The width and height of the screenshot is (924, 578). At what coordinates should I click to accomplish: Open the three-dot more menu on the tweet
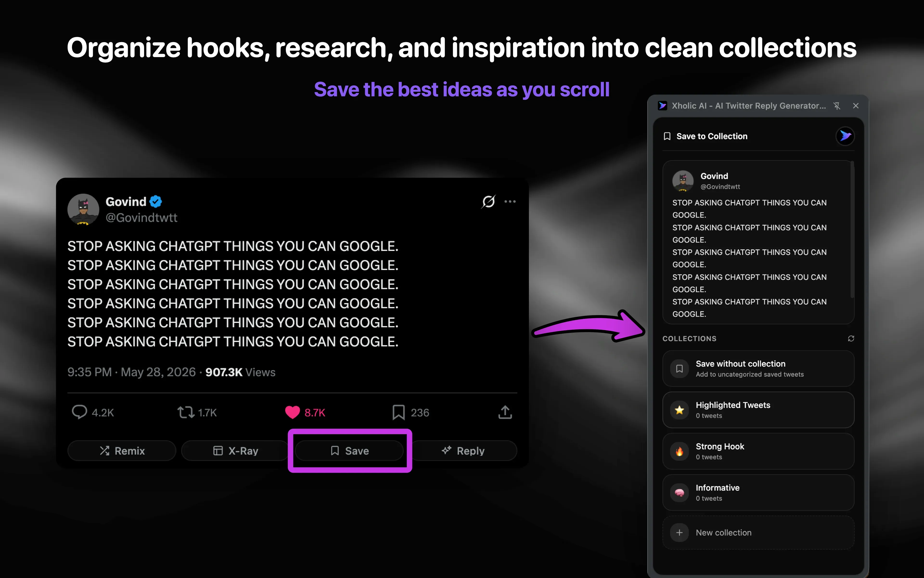[510, 202]
